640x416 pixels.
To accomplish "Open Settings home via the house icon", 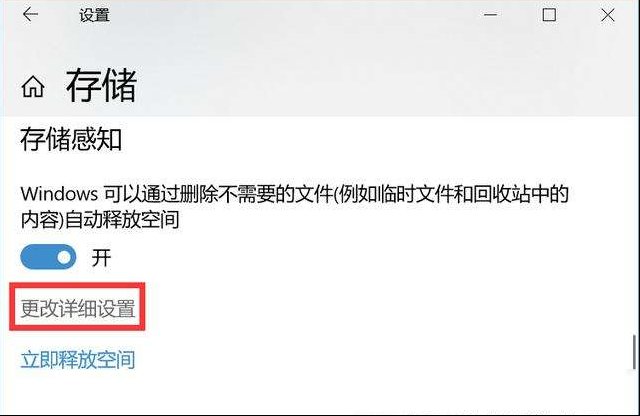I will click(33, 87).
